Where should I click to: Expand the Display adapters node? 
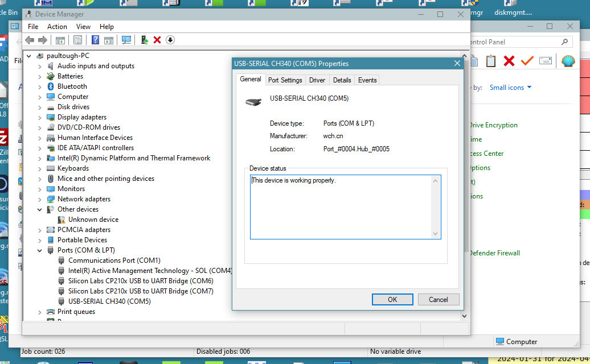[39, 117]
